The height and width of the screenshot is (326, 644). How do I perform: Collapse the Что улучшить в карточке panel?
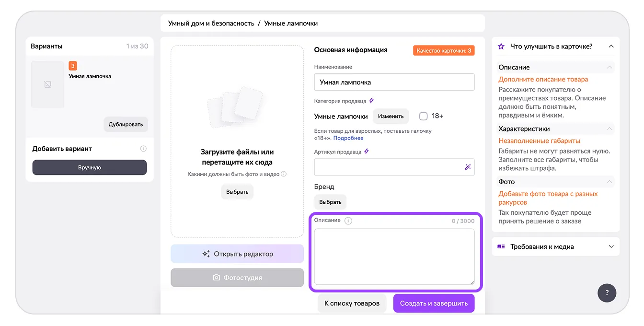(x=611, y=47)
